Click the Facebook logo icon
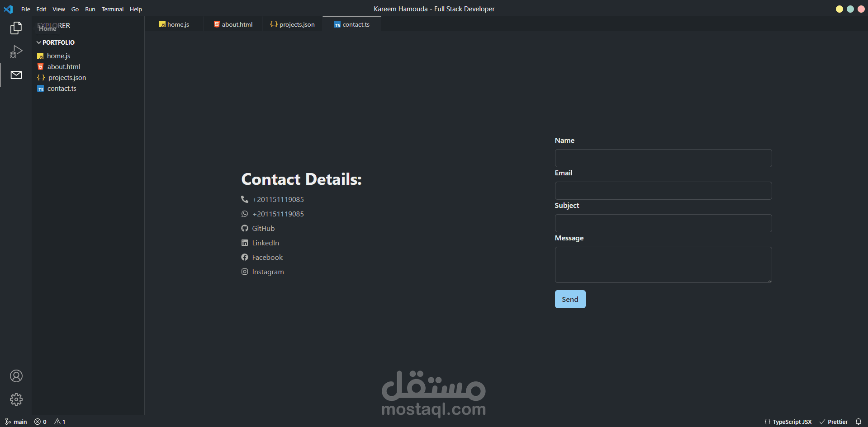This screenshot has width=868, height=427. [x=245, y=257]
